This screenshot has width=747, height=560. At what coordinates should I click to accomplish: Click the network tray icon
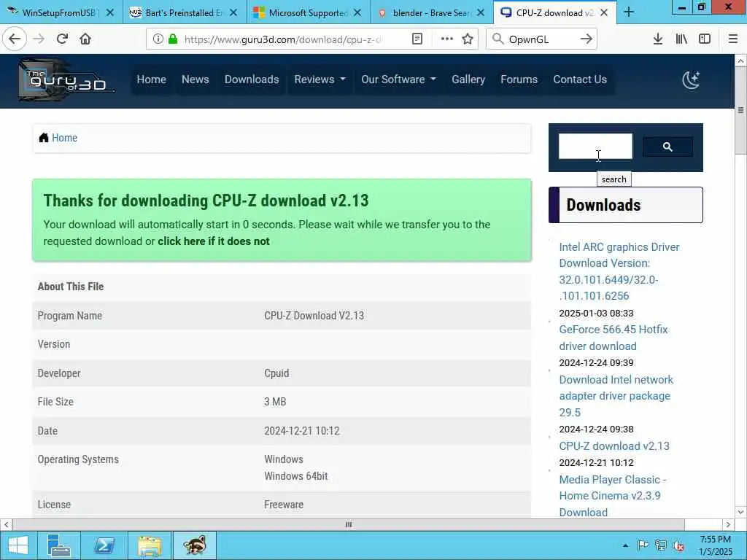point(661,545)
